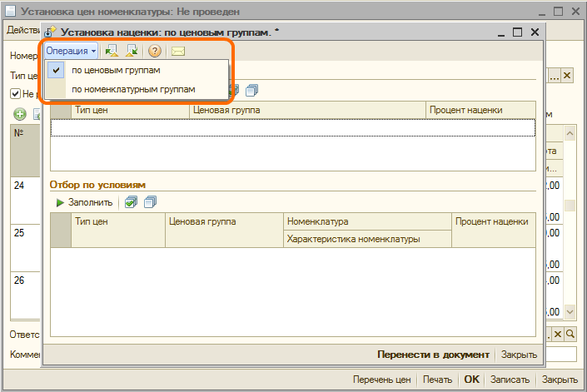The image size is (587, 392).
Task: Click the envelope message icon in toolbar
Action: pyautogui.click(x=178, y=51)
